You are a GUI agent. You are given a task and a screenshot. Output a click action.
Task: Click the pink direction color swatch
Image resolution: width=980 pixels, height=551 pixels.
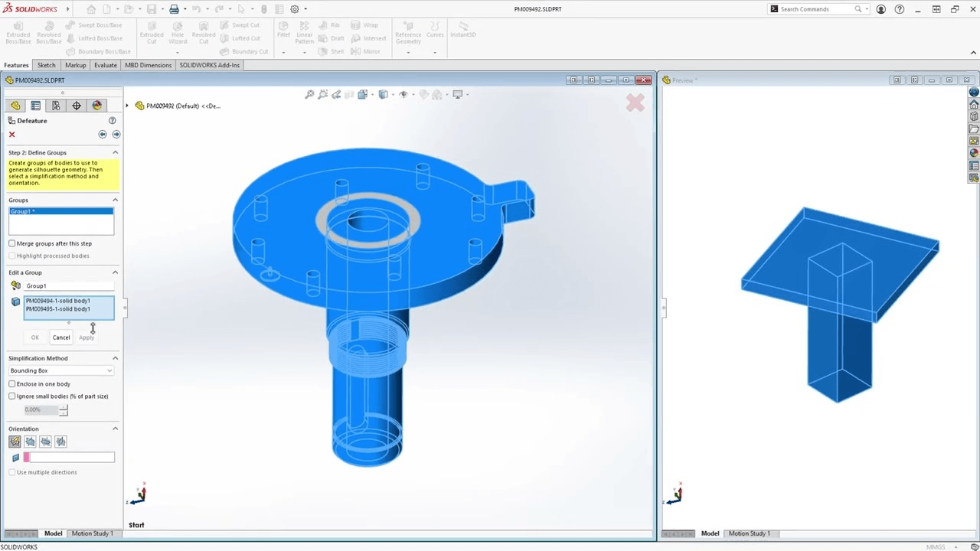click(27, 457)
